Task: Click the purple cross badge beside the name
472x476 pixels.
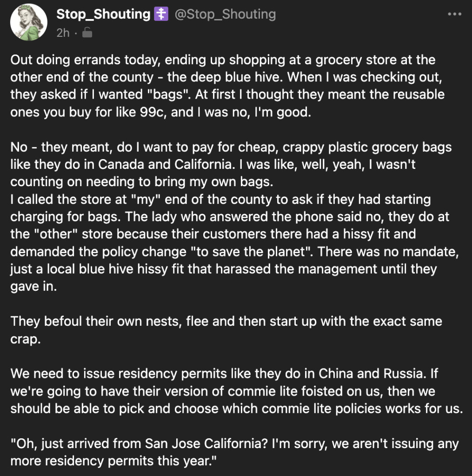Action: [x=161, y=14]
